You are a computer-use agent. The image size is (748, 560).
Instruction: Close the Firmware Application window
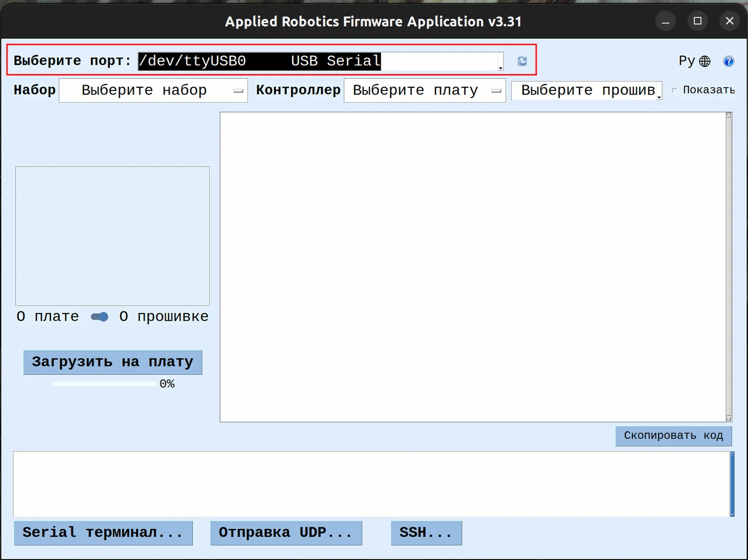click(x=730, y=21)
